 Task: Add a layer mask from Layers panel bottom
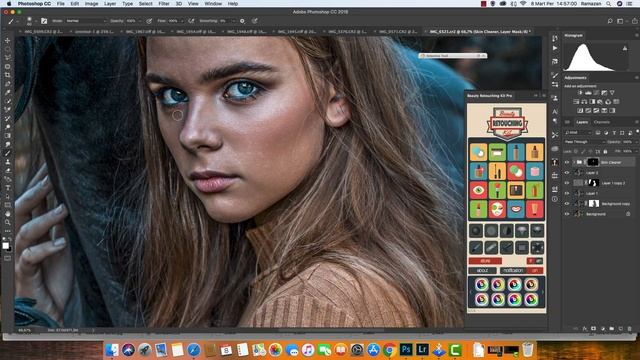593,329
